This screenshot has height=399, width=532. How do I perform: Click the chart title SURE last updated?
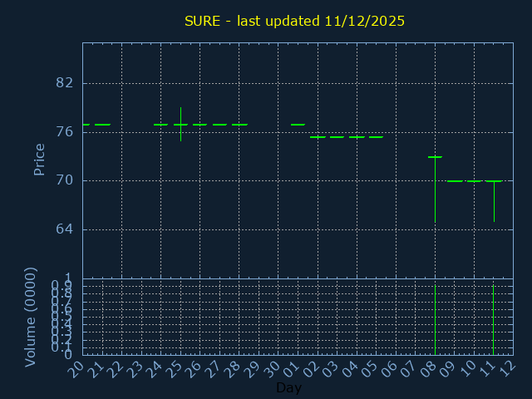pyautogui.click(x=294, y=21)
